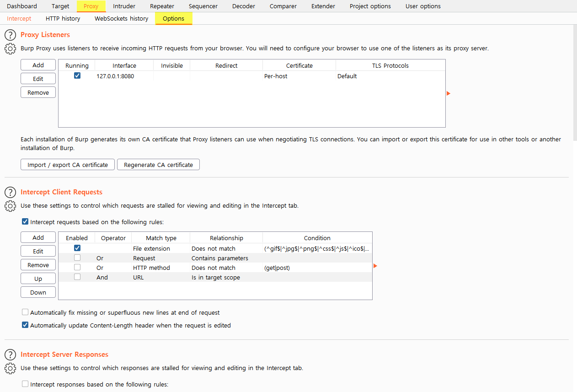577x392 pixels.
Task: Expand arrow beside client request rules table
Action: tap(375, 266)
